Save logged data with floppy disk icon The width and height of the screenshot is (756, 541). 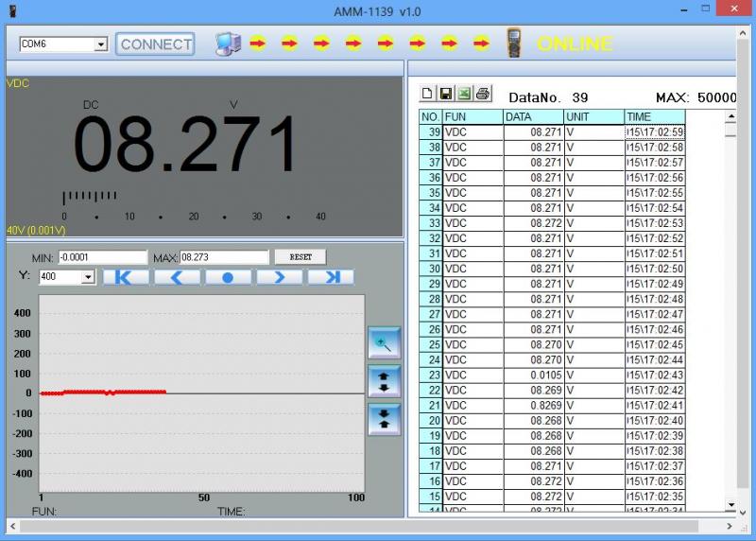pyautogui.click(x=445, y=94)
